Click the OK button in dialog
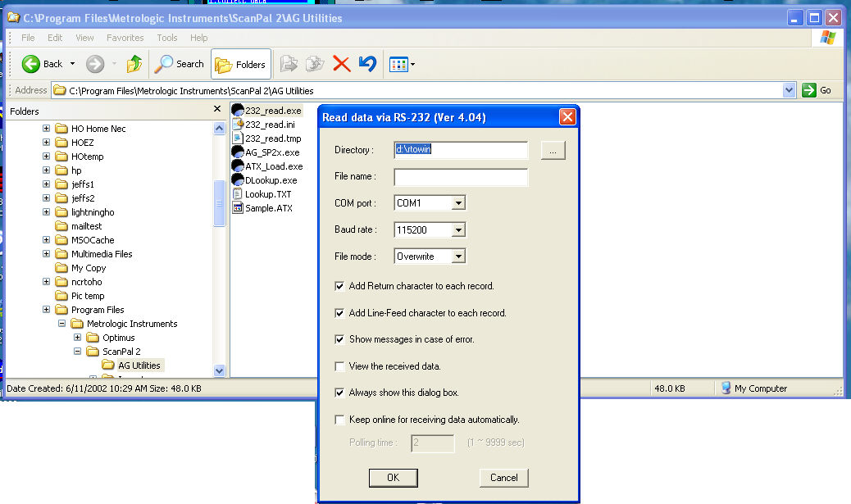 (392, 478)
